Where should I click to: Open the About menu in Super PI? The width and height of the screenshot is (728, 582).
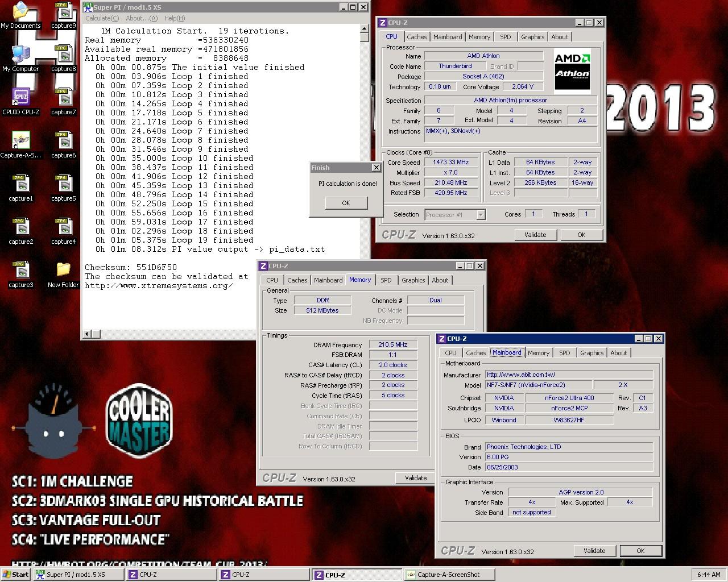point(142,18)
